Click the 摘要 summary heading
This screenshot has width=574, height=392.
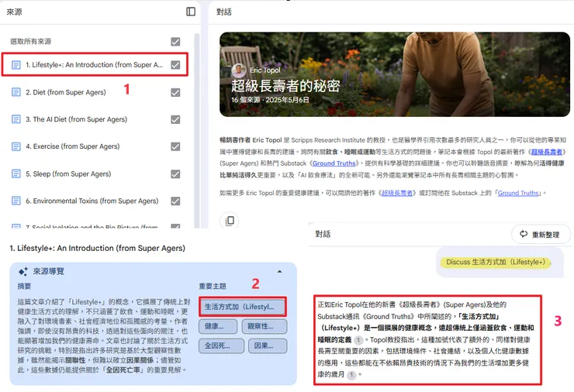(x=24, y=287)
